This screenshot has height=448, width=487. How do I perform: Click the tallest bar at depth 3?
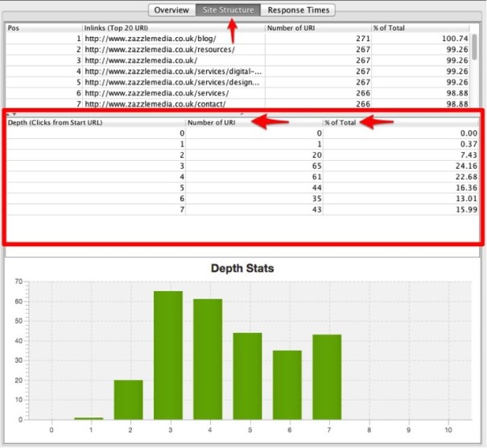168,356
